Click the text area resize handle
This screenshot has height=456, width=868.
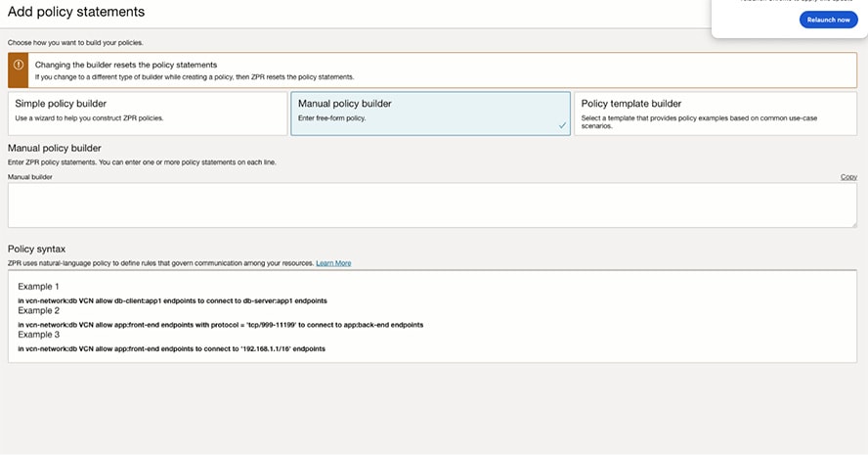(x=853, y=224)
